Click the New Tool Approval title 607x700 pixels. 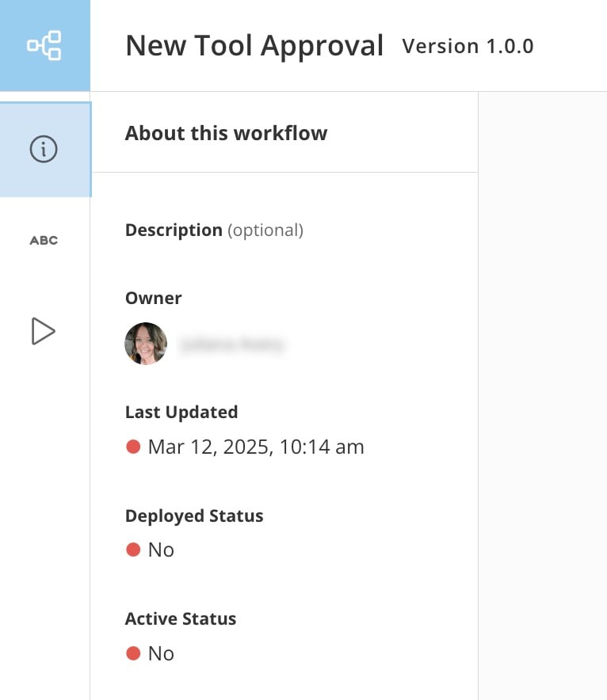pyautogui.click(x=254, y=46)
